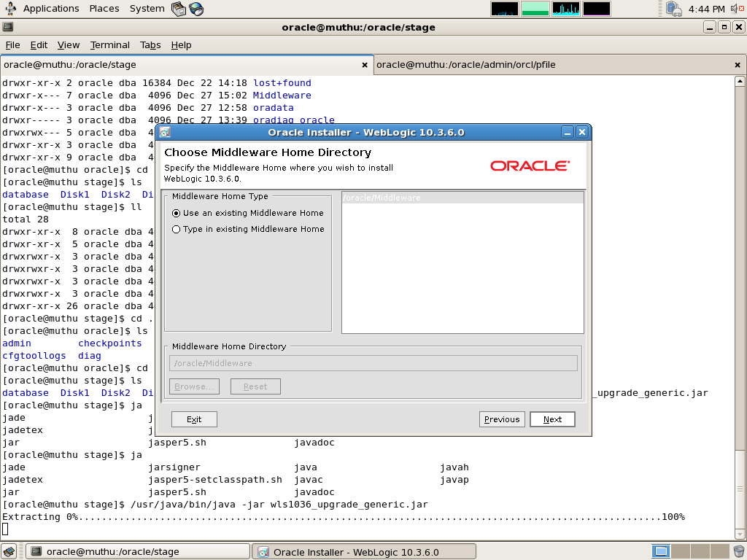Click Oracle Installer title bar icon
The width and height of the screenshot is (747, 560).
coord(165,133)
